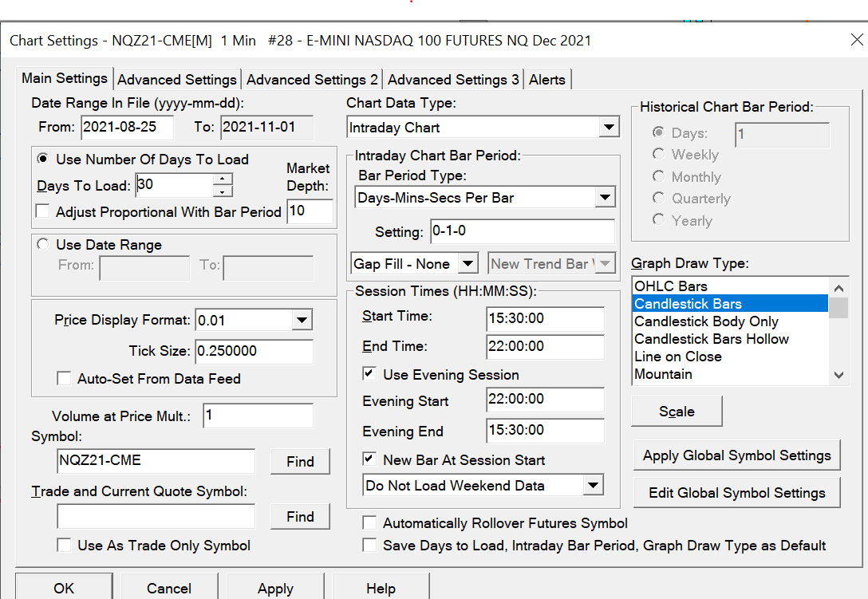Click the Market Depth input field
Screen dimensions: 868x599
pos(310,211)
